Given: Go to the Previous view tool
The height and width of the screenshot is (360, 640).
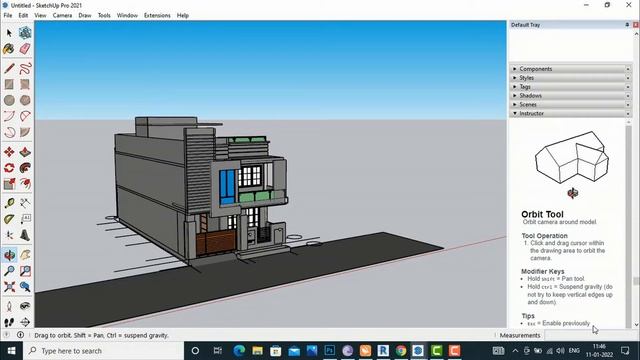Looking at the screenshot, I should click(x=25, y=287).
